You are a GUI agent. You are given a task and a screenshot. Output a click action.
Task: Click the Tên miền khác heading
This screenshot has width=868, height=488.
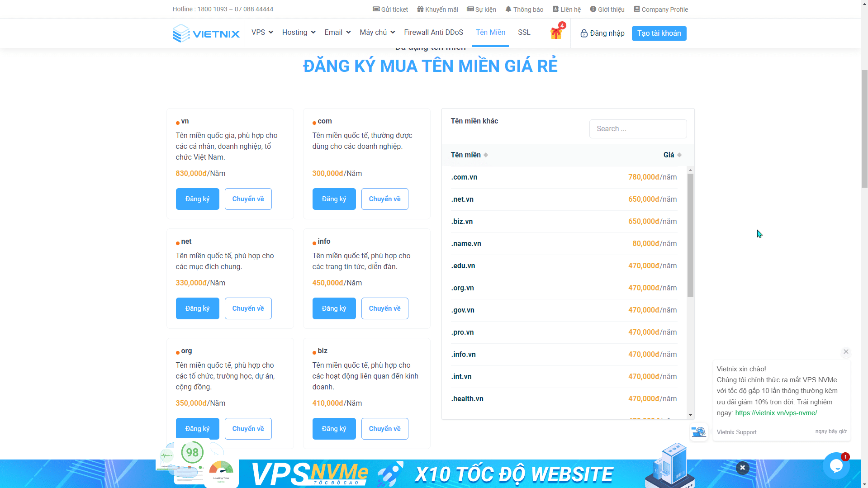tap(474, 121)
